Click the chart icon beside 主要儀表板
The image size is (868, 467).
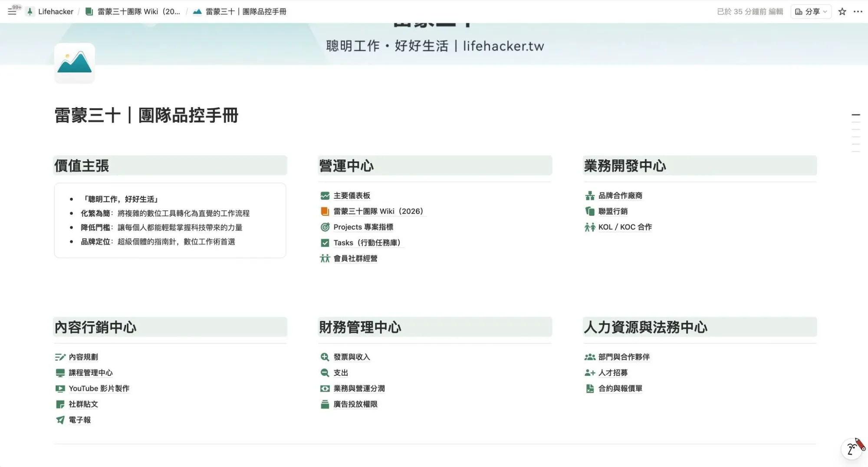click(325, 196)
